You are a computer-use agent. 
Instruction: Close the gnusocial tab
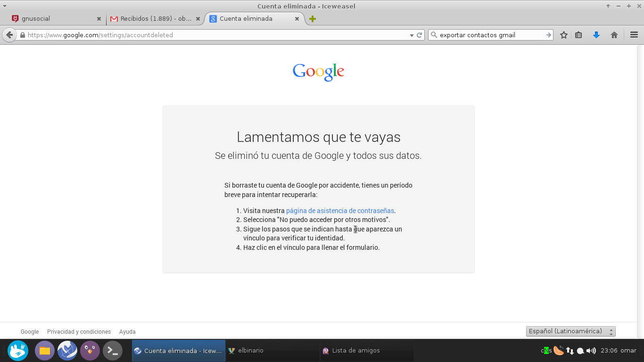(x=99, y=19)
